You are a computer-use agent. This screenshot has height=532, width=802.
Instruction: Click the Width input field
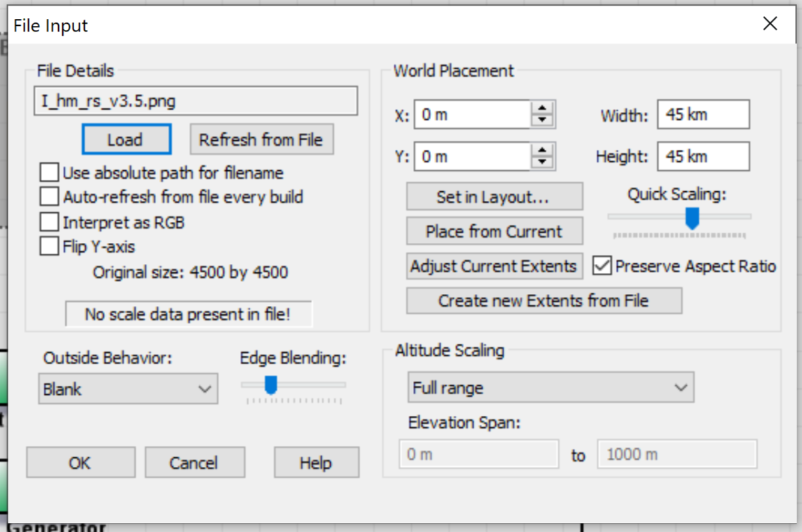point(703,115)
